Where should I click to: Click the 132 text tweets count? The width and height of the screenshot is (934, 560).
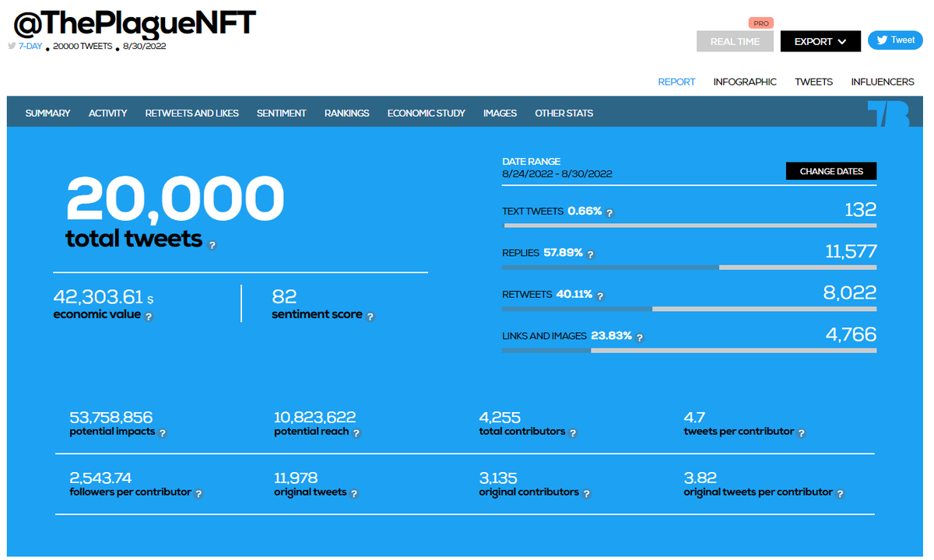click(860, 209)
